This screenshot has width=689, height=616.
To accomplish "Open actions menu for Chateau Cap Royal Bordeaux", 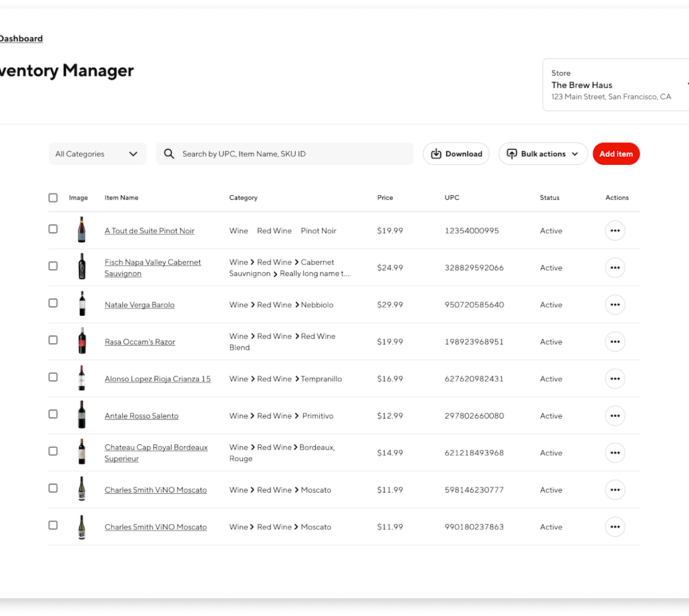I will click(615, 452).
